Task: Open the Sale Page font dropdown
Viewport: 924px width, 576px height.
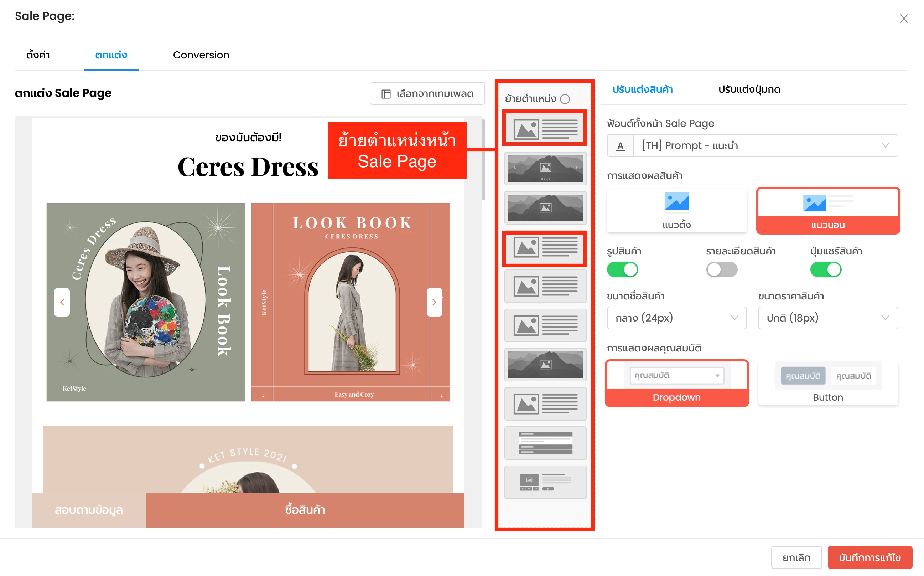Action: coord(765,145)
